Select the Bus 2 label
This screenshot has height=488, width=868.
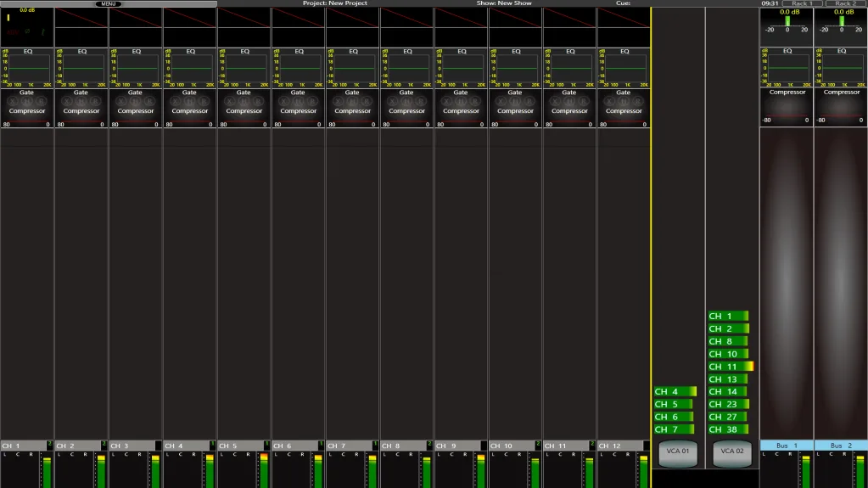841,446
